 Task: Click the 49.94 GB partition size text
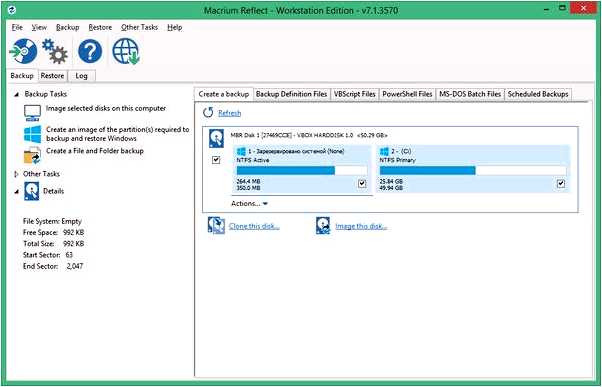click(391, 188)
